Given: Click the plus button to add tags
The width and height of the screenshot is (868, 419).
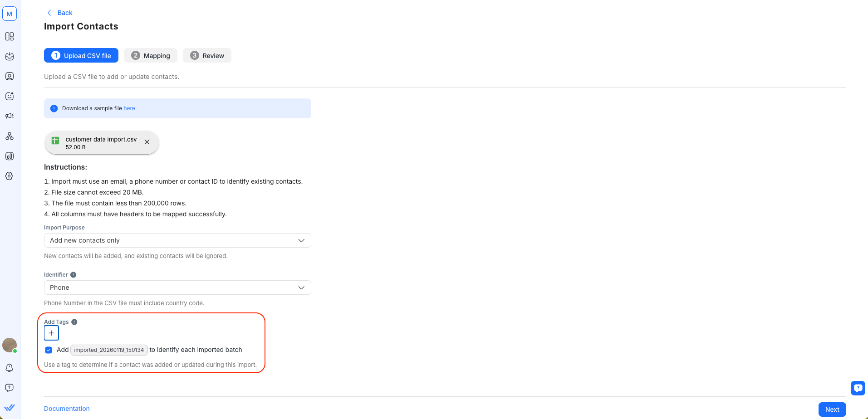Looking at the screenshot, I should click(x=51, y=333).
